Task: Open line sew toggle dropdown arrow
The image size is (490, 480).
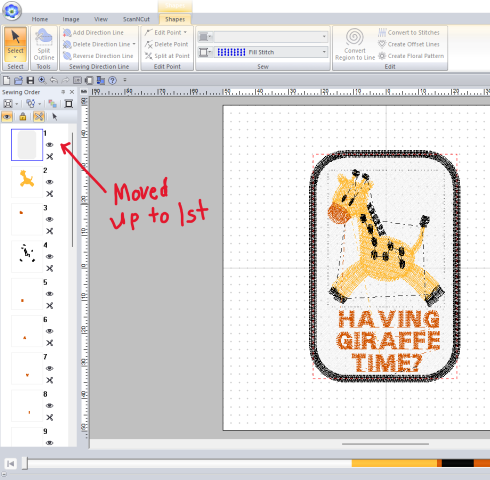Action: coord(210,36)
